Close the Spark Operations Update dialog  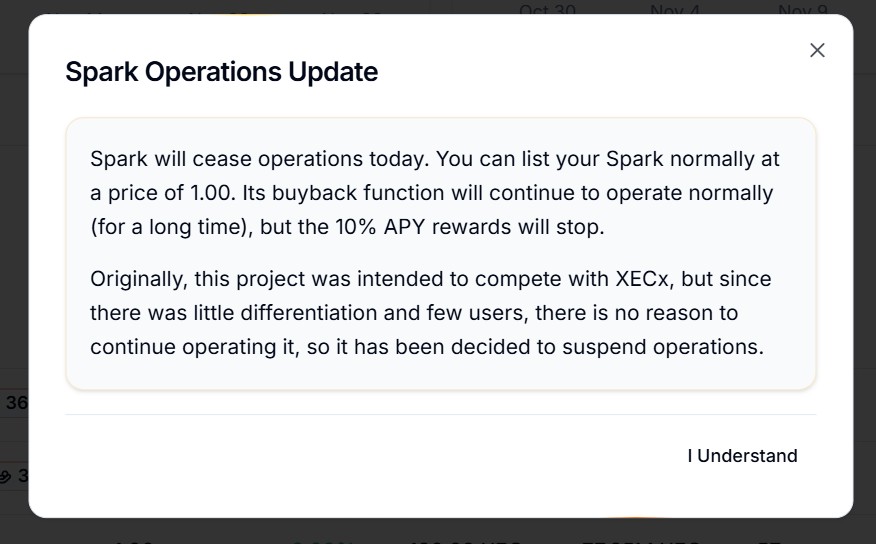point(817,50)
